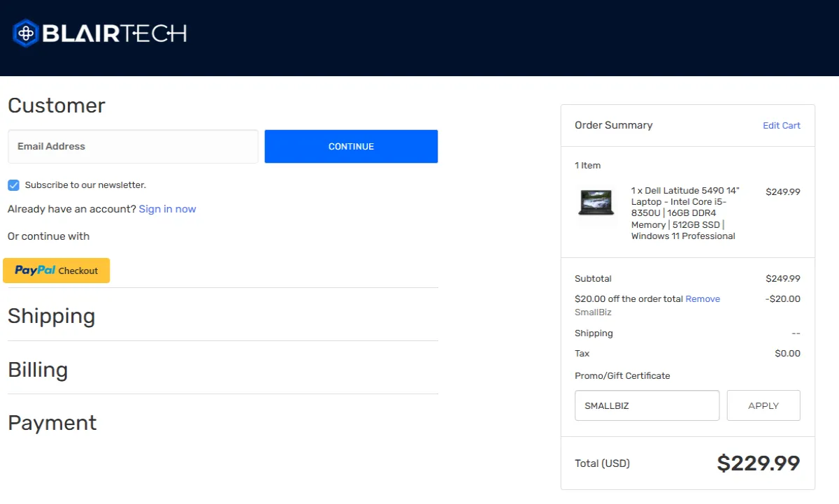Click the Order Summary title
Image resolution: width=839 pixels, height=504 pixels.
click(x=613, y=125)
